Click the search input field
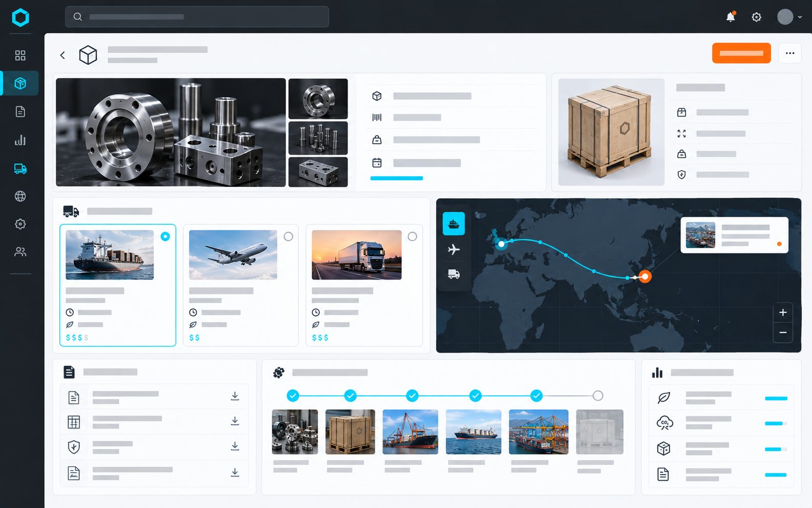Screen dimensions: 812x508 197,17
